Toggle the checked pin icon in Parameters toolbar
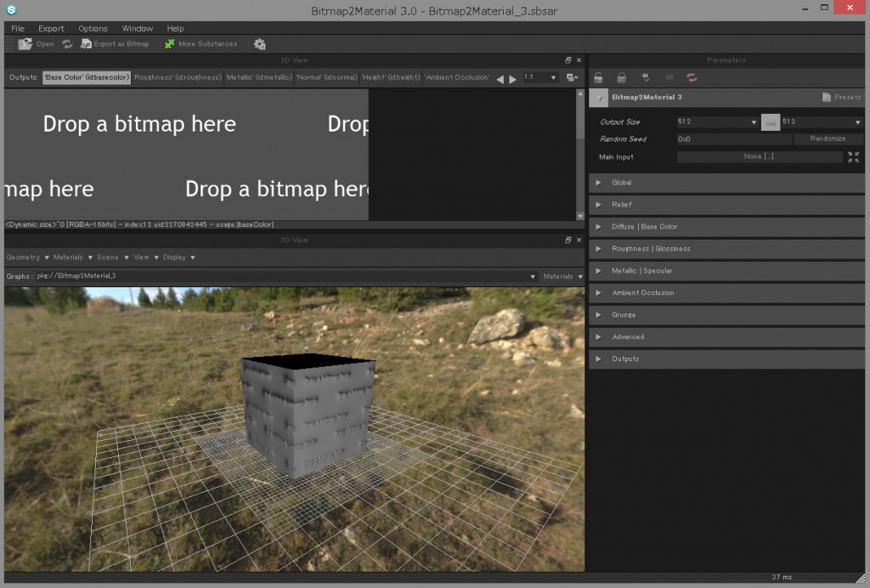 [644, 76]
